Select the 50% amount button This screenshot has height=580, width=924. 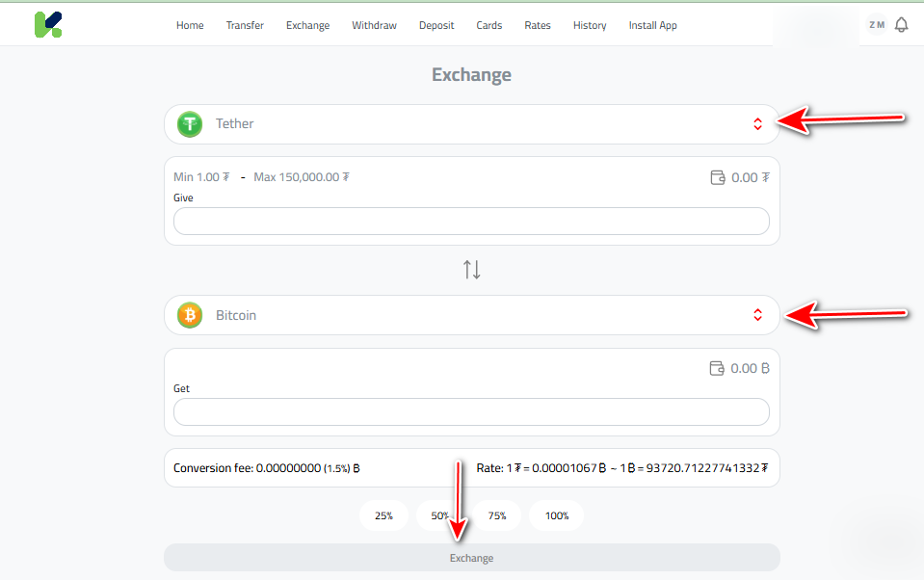[440, 515]
